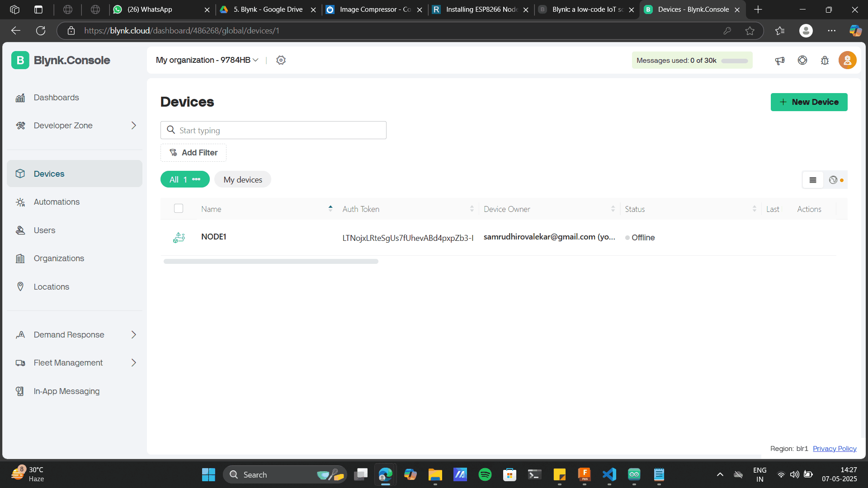The image size is (868, 488).
Task: Expand the Fleet Management submenu
Action: tap(134, 363)
